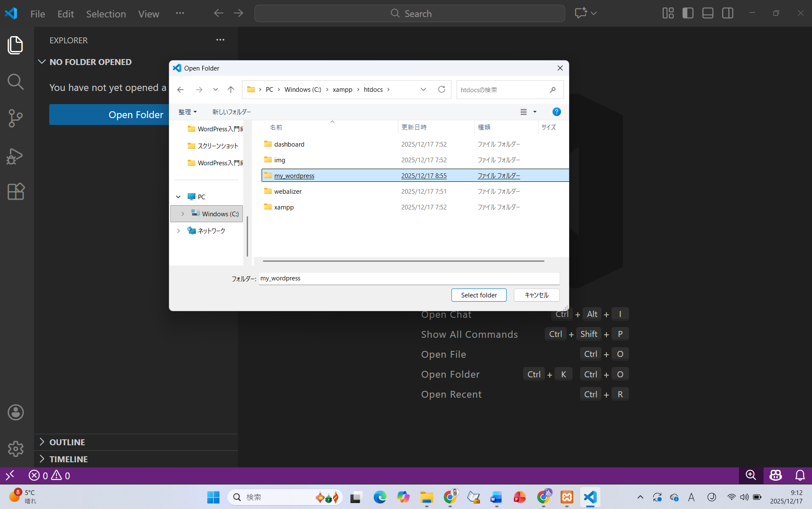Image resolution: width=812 pixels, height=509 pixels.
Task: Toggle the bottom panel layout button
Action: point(708,13)
